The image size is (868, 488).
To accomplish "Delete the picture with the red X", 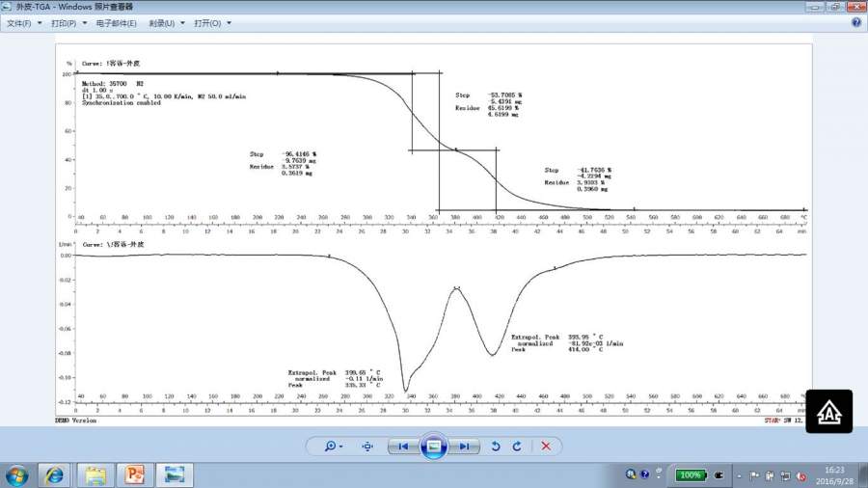I will pyautogui.click(x=546, y=446).
